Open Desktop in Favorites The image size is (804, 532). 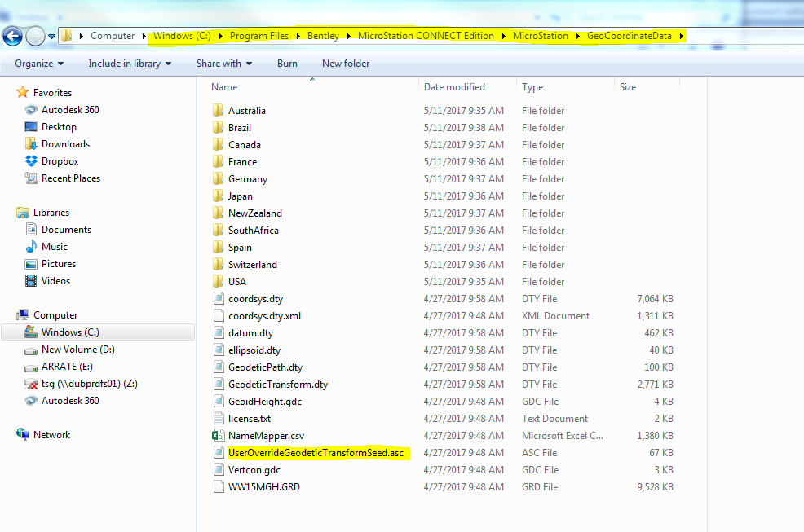51,127
